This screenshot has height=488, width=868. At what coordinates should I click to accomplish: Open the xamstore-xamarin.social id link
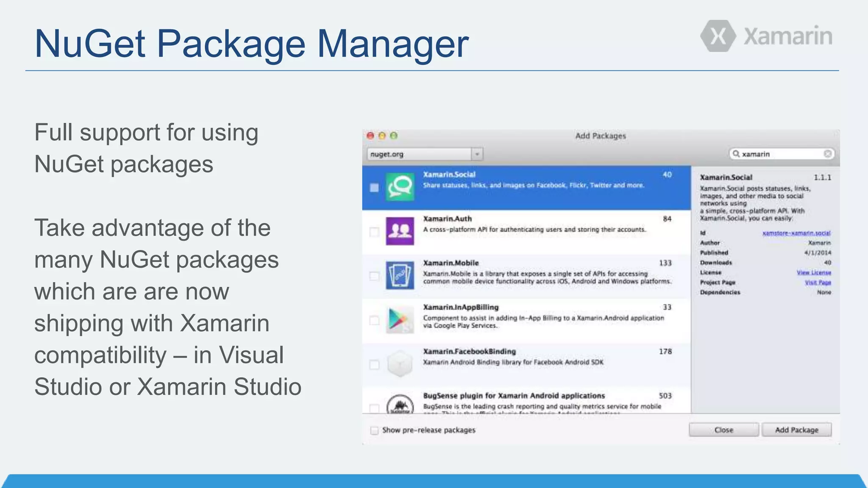pyautogui.click(x=796, y=233)
